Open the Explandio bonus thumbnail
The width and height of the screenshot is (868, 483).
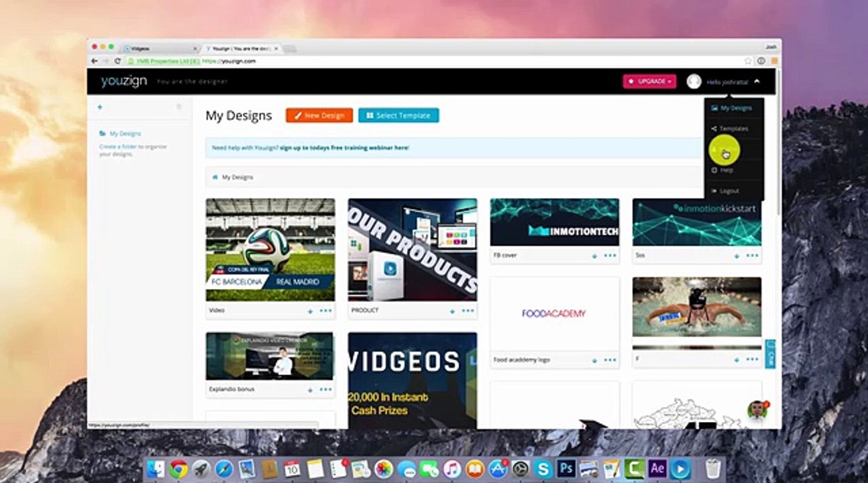[x=270, y=356]
